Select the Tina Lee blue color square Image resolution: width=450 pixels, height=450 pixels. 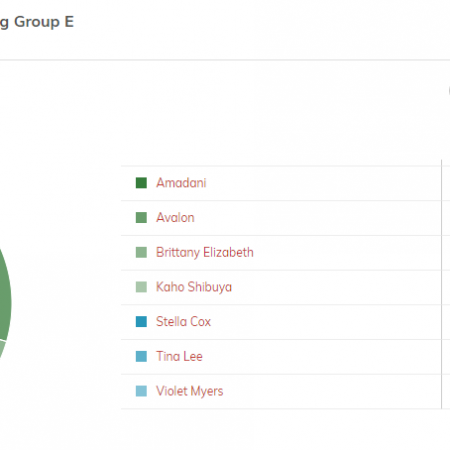(x=141, y=356)
